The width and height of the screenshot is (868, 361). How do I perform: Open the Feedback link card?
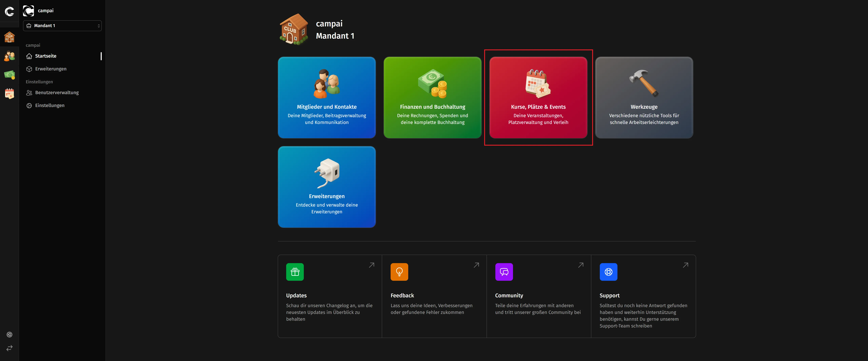tap(434, 296)
